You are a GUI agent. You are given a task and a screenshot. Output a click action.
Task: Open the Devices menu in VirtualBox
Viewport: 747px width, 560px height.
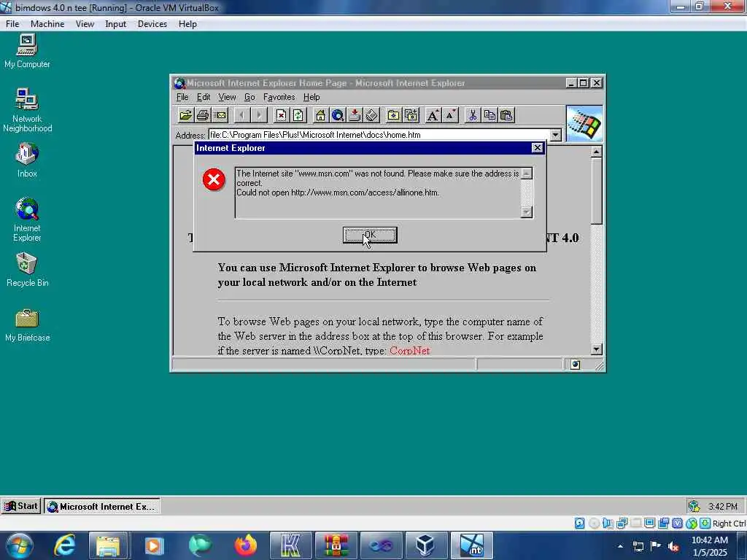152,24
